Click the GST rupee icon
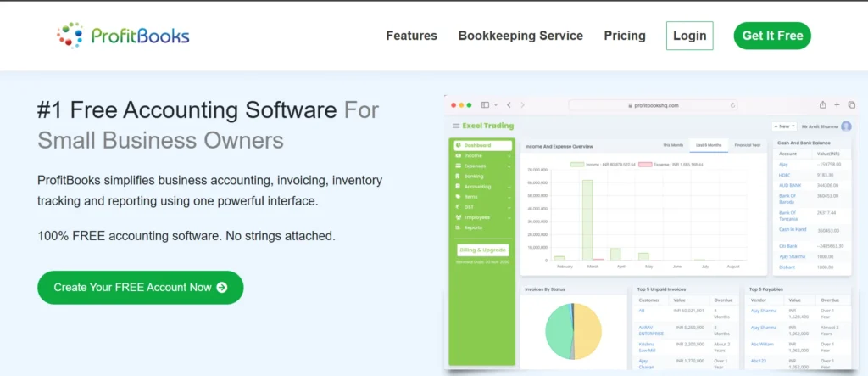Viewport: 868px width, 376px height. click(459, 207)
